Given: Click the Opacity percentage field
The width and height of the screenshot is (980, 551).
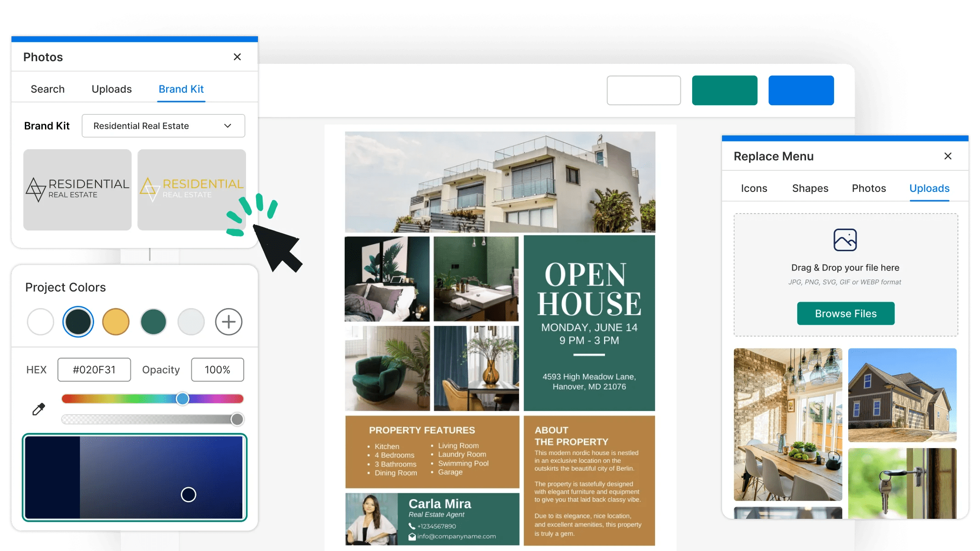Looking at the screenshot, I should [217, 370].
